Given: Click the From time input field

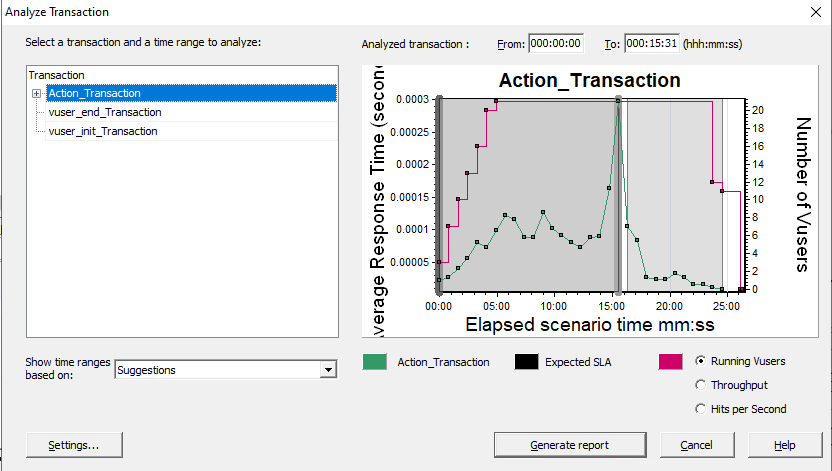Looking at the screenshot, I should [x=555, y=44].
